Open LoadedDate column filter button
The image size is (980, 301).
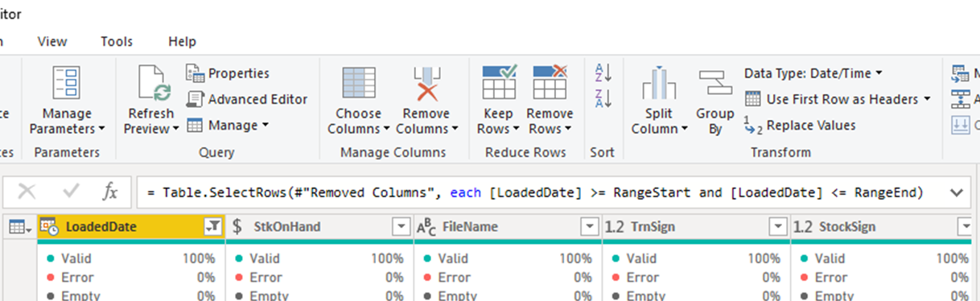212,228
